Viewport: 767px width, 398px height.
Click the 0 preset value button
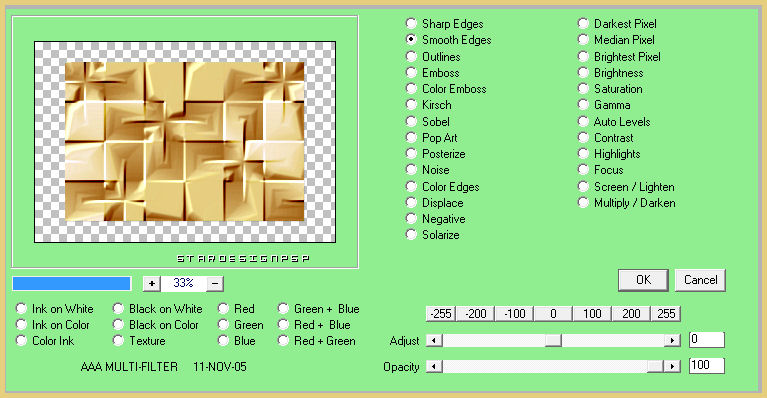pos(553,313)
